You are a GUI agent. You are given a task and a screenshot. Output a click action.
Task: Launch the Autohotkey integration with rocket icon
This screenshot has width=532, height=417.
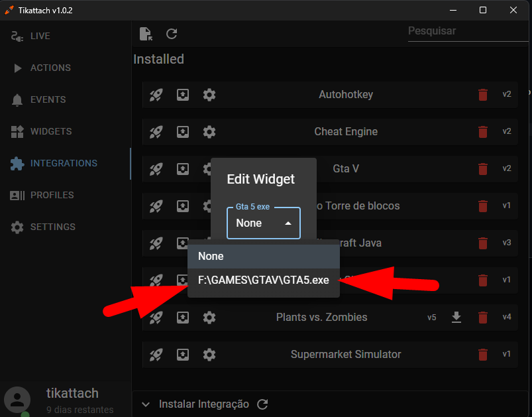[x=156, y=95]
